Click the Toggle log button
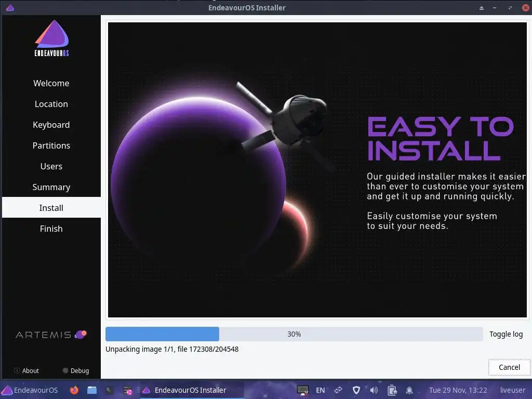The width and height of the screenshot is (532, 399). click(506, 334)
